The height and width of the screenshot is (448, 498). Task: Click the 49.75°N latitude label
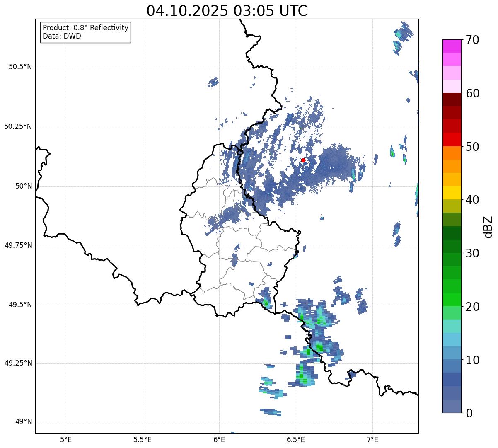(18, 245)
